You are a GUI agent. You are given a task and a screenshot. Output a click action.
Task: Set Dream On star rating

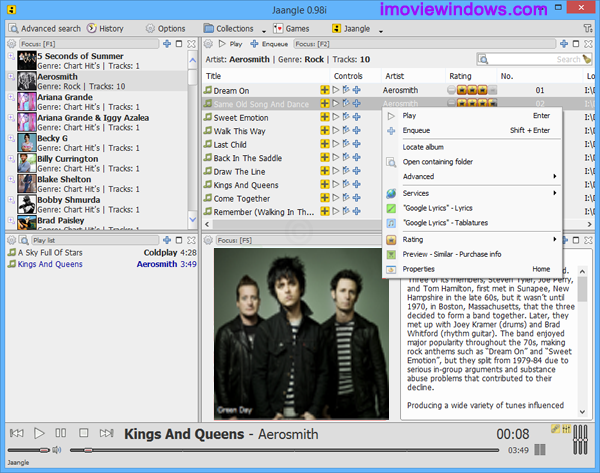pos(472,90)
